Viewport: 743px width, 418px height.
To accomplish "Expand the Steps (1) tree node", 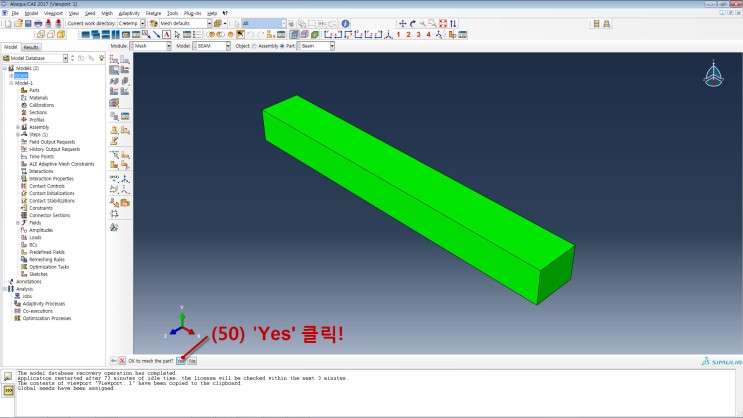I will coord(18,135).
